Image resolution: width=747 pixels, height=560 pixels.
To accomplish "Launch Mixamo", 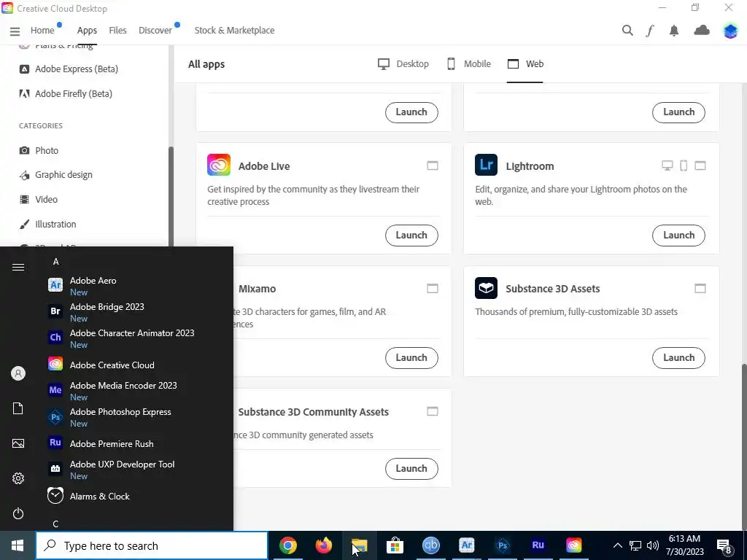I will pos(411,357).
